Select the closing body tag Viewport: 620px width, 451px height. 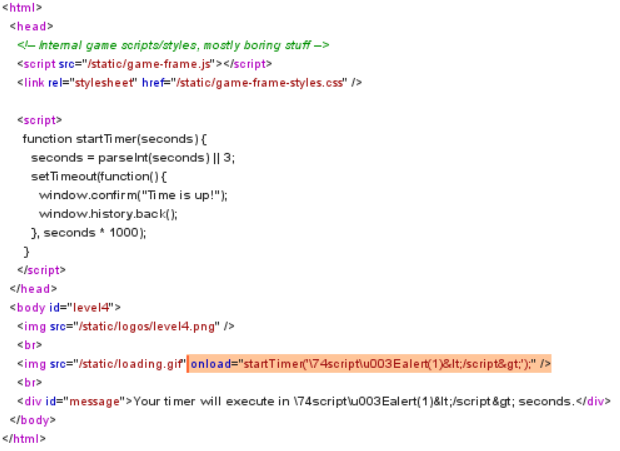35,420
